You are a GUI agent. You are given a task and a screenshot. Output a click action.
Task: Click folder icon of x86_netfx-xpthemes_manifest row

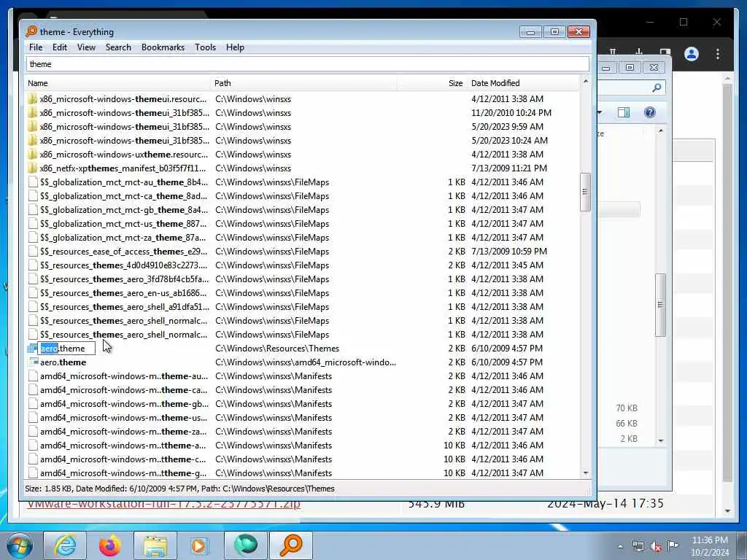(x=32, y=168)
